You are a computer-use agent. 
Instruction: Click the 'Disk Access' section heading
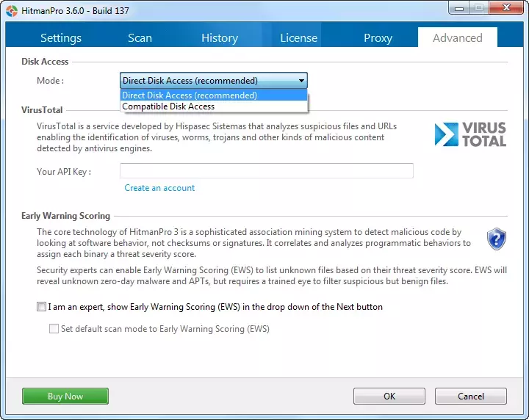point(45,62)
